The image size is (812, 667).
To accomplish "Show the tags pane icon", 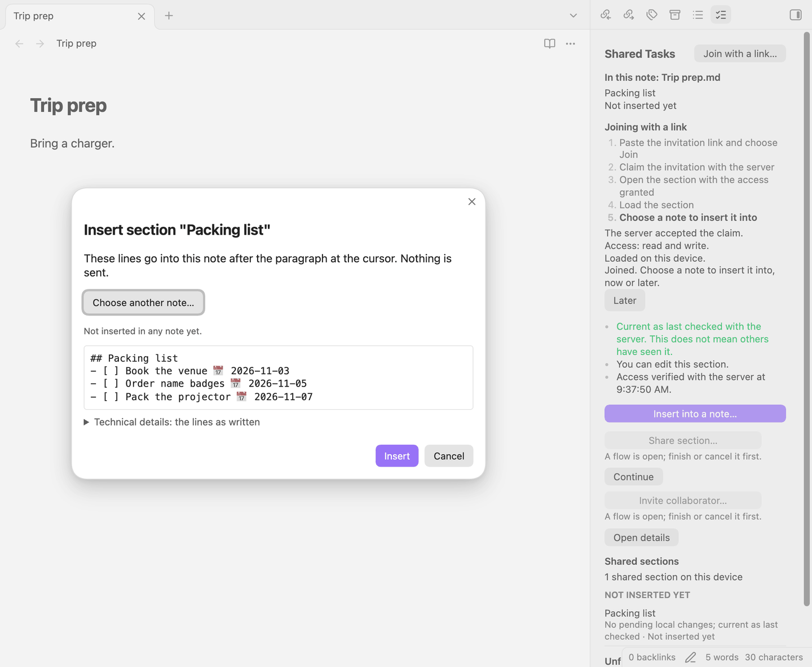I will coord(652,15).
